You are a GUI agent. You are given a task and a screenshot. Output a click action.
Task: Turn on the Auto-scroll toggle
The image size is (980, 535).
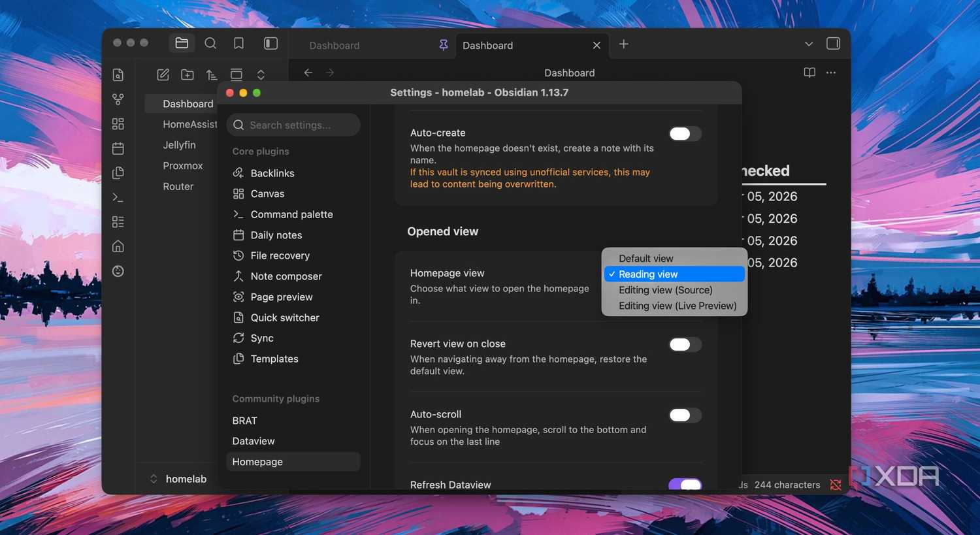pyautogui.click(x=685, y=415)
